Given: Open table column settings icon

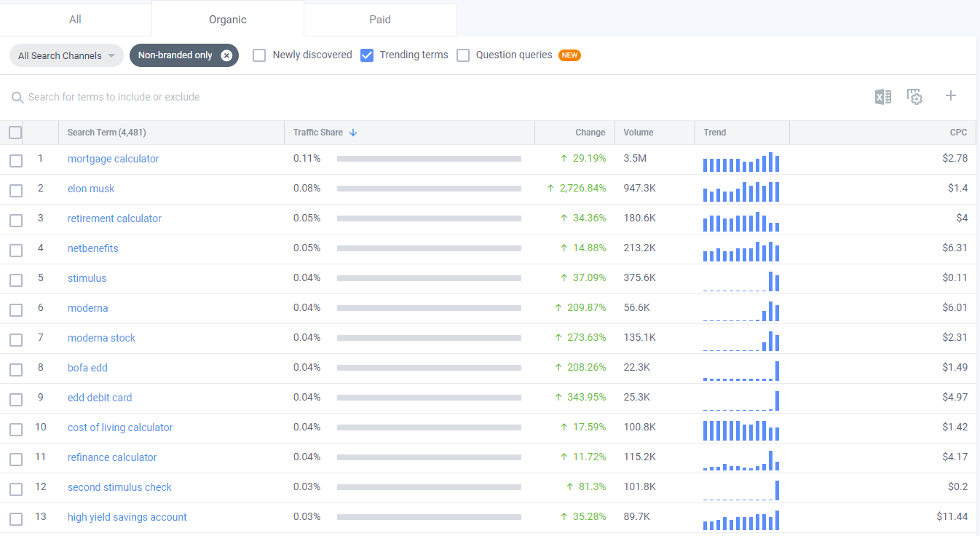Looking at the screenshot, I should point(914,97).
